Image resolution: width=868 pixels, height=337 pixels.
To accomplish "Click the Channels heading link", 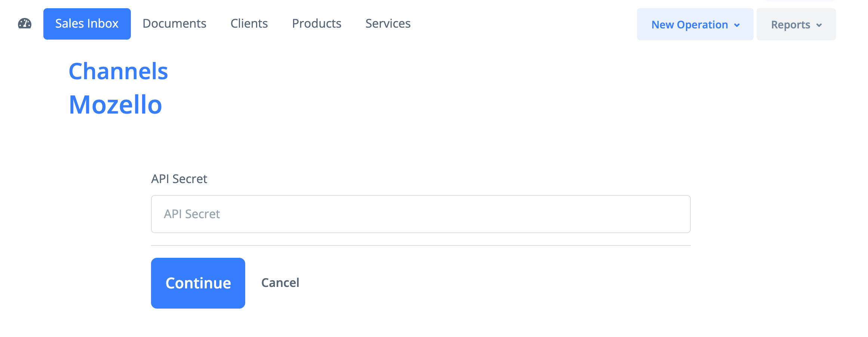I will (118, 71).
